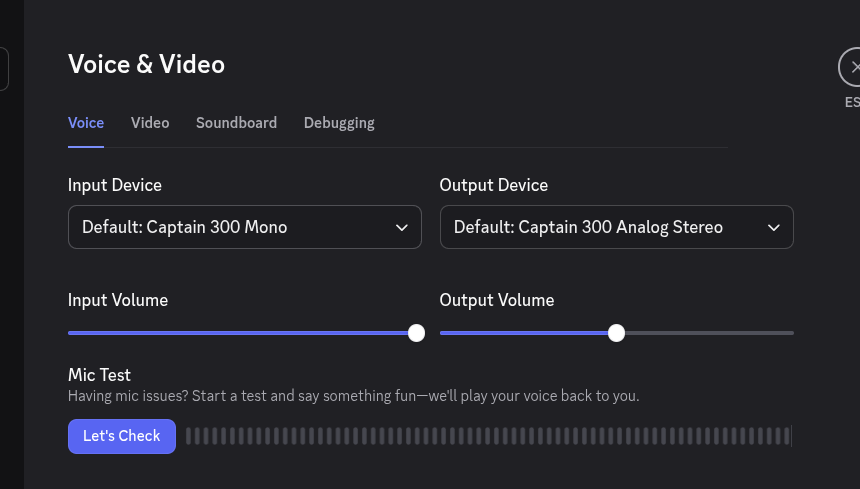Click the Mic Test label
The image size is (860, 489).
tap(100, 375)
